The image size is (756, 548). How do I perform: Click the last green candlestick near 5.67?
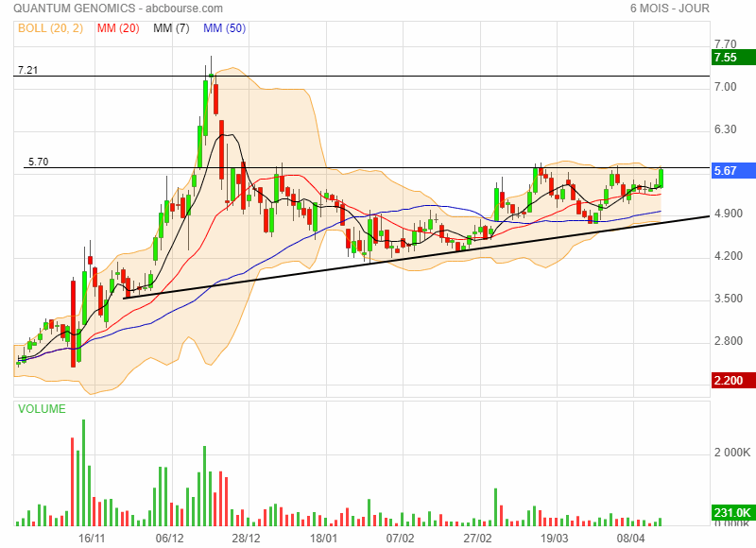point(661,179)
